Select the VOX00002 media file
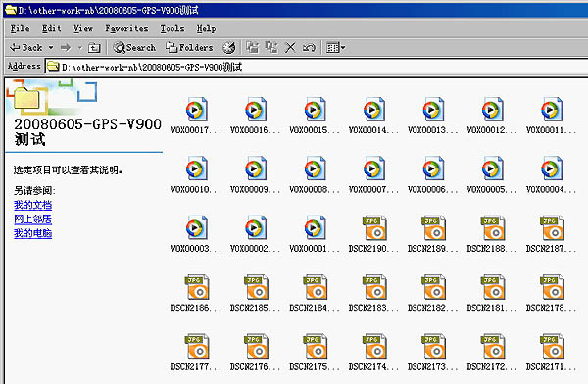 tap(256, 234)
